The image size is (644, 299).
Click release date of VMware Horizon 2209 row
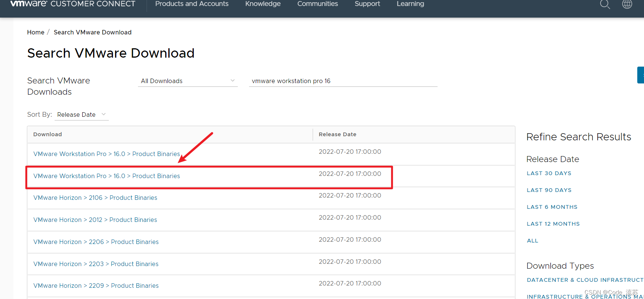tap(350, 283)
